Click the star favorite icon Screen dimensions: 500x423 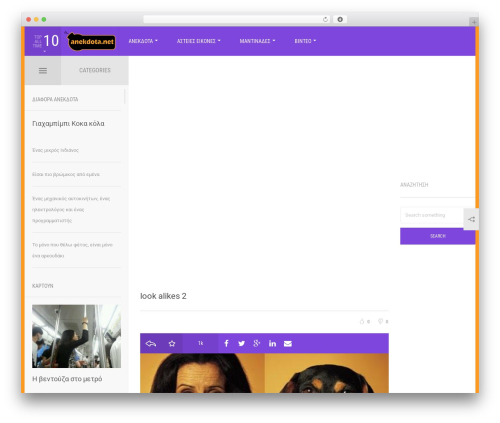coord(172,343)
